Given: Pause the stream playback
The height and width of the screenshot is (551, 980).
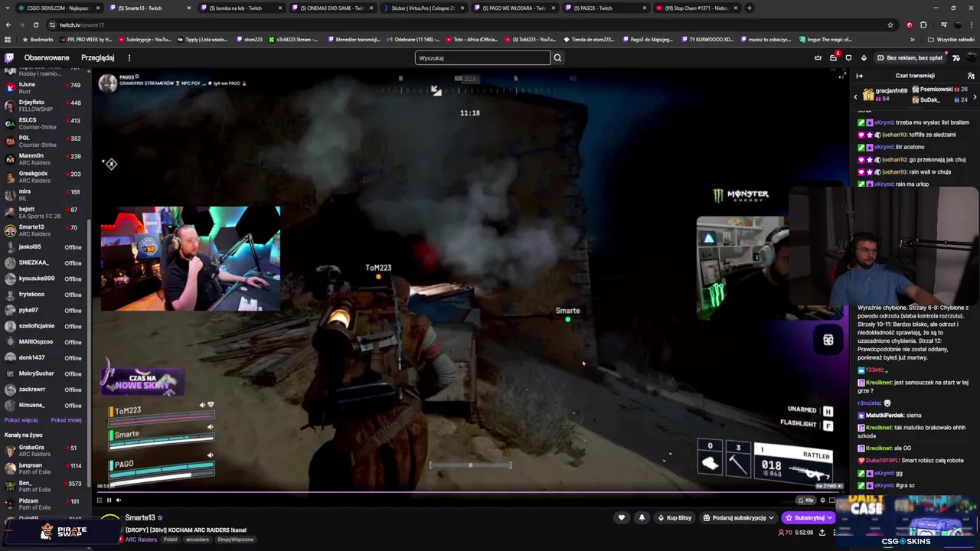Looking at the screenshot, I should click(x=109, y=500).
